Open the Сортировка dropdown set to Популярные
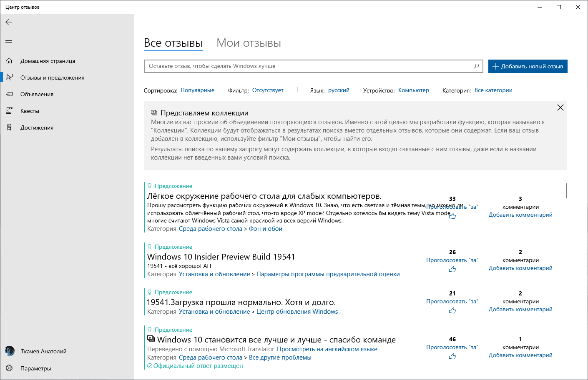Screen dimensions: 588x380 coord(197,90)
